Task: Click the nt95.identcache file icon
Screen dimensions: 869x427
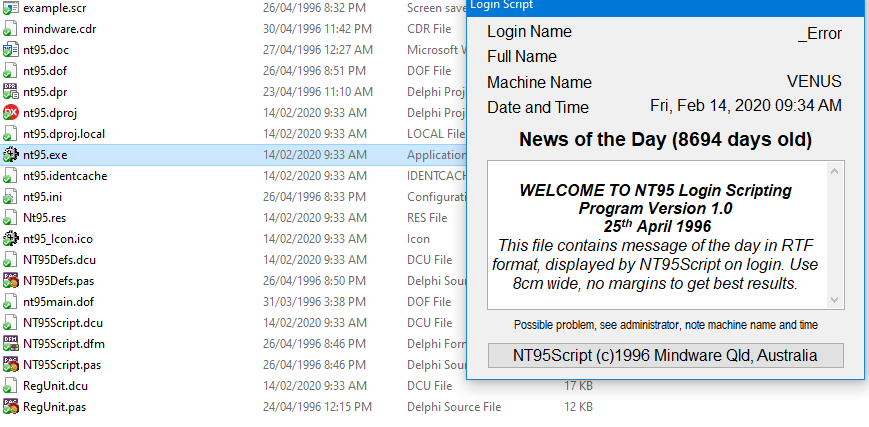Action: pyautogui.click(x=11, y=176)
